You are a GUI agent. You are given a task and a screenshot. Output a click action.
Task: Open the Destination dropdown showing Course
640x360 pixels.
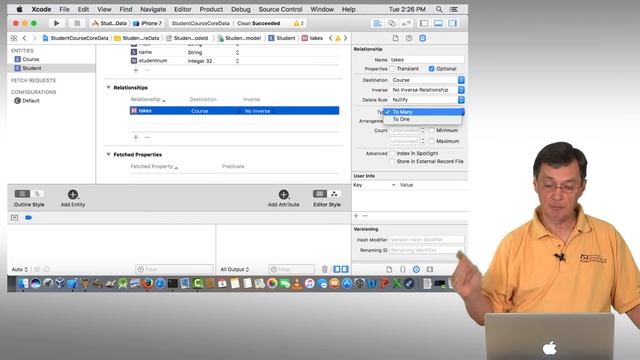(427, 80)
